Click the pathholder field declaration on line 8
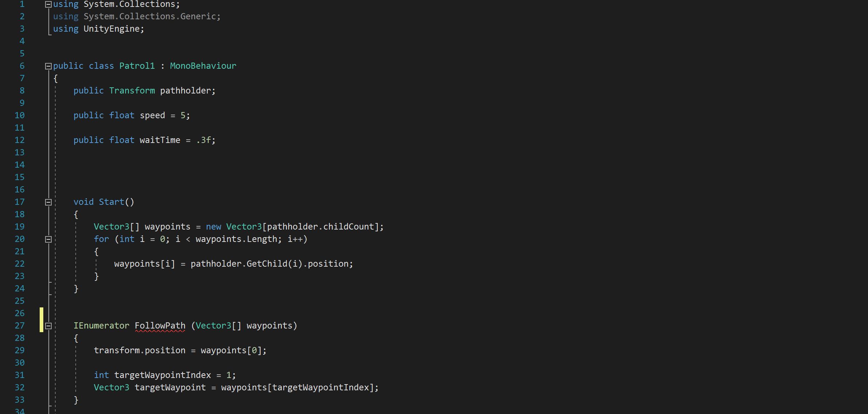This screenshot has width=868, height=414. pos(185,91)
